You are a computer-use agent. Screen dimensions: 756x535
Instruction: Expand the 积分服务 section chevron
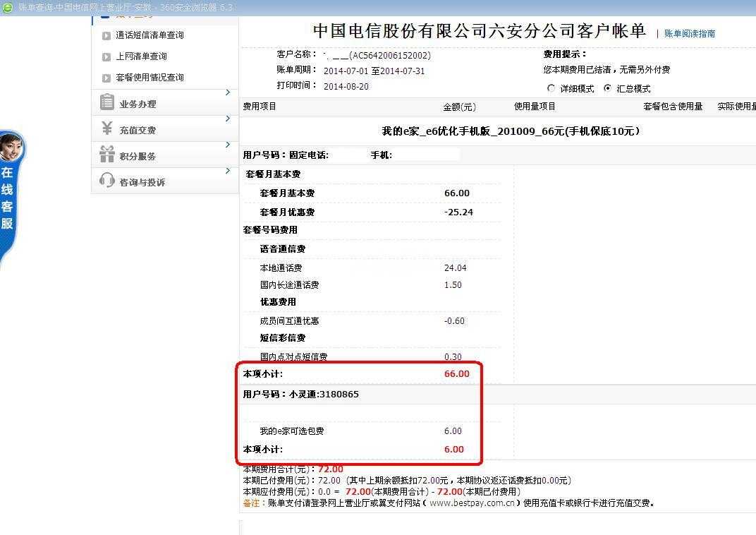point(228,145)
